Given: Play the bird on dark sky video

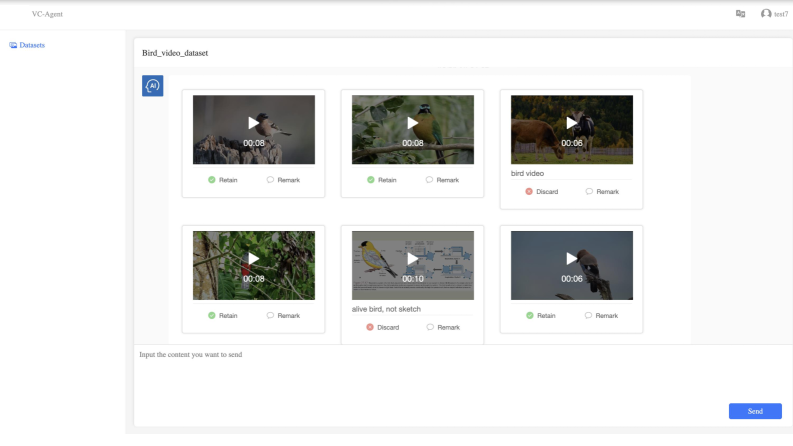Looking at the screenshot, I should (571, 259).
